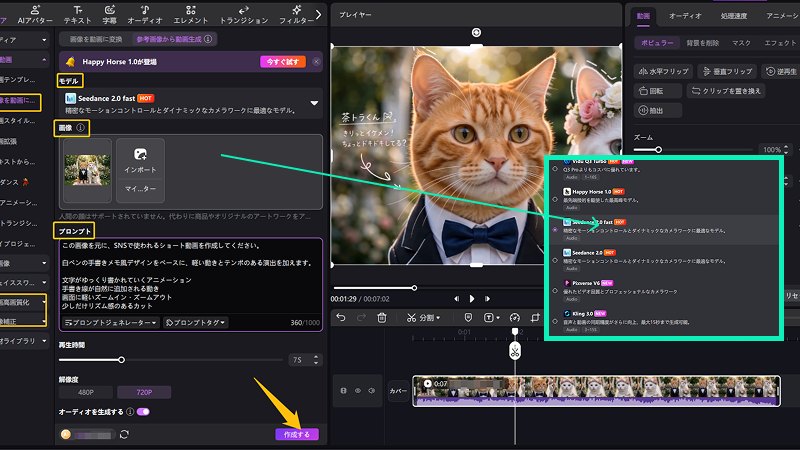Click the 今すぐ試す button
The height and width of the screenshot is (450, 800).
click(283, 62)
